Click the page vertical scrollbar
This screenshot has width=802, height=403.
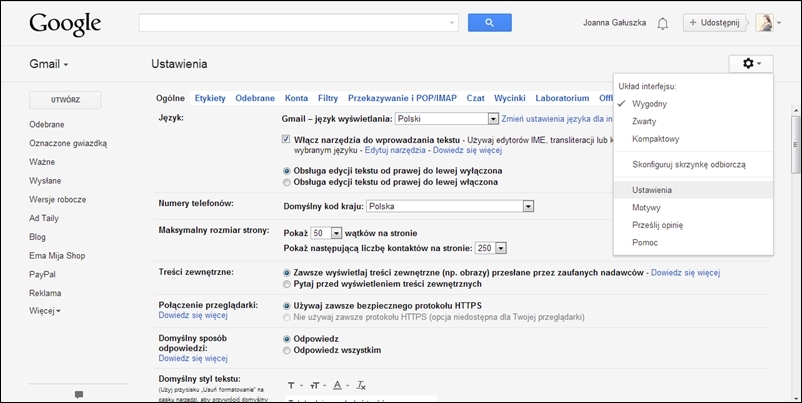point(796,145)
